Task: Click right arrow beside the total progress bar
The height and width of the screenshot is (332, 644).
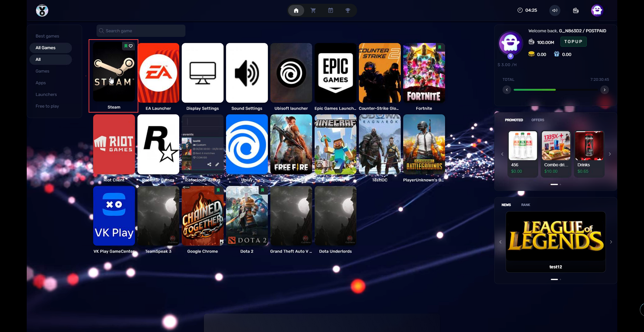Action: [604, 90]
